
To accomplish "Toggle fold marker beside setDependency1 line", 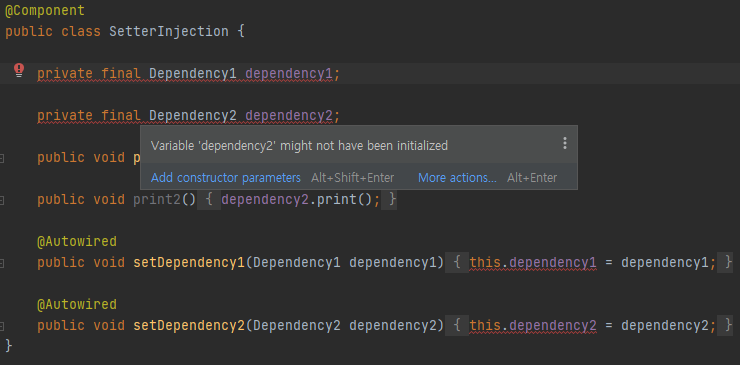I will point(2,263).
